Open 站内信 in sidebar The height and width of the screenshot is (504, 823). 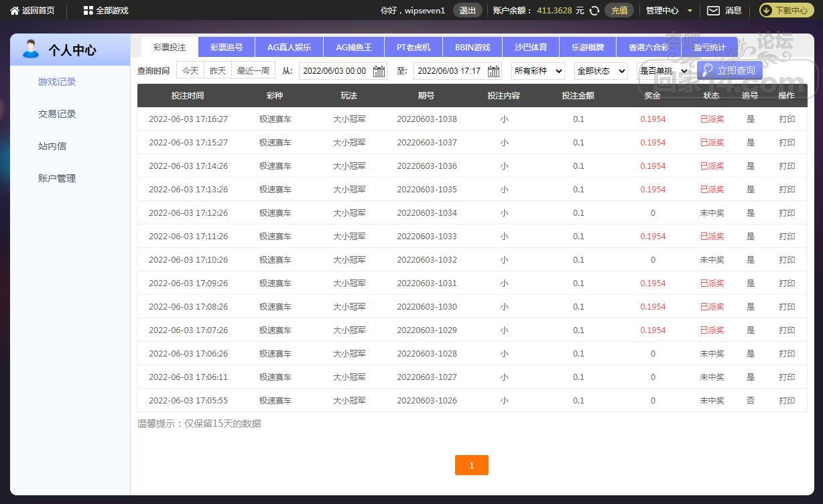pyautogui.click(x=52, y=146)
